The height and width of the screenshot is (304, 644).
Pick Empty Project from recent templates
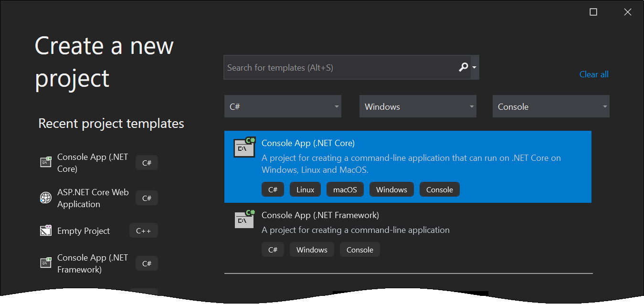[x=84, y=231]
